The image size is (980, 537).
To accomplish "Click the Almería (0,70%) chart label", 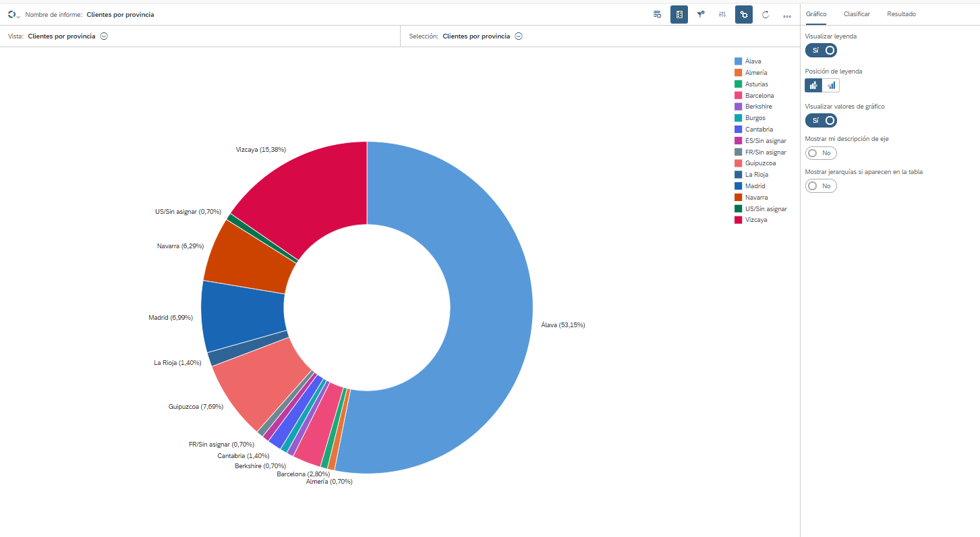I will [x=329, y=482].
